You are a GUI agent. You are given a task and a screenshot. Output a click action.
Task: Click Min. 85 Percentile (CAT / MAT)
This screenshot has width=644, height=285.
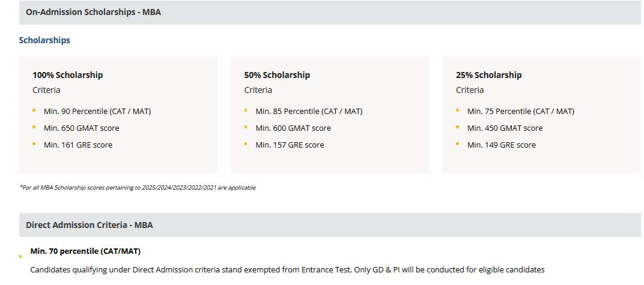(309, 111)
